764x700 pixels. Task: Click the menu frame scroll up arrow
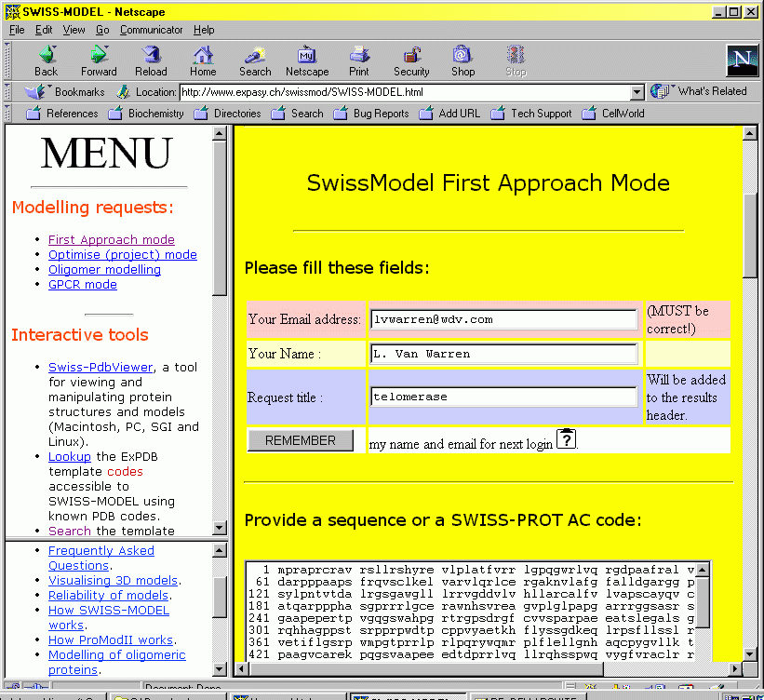pos(220,132)
